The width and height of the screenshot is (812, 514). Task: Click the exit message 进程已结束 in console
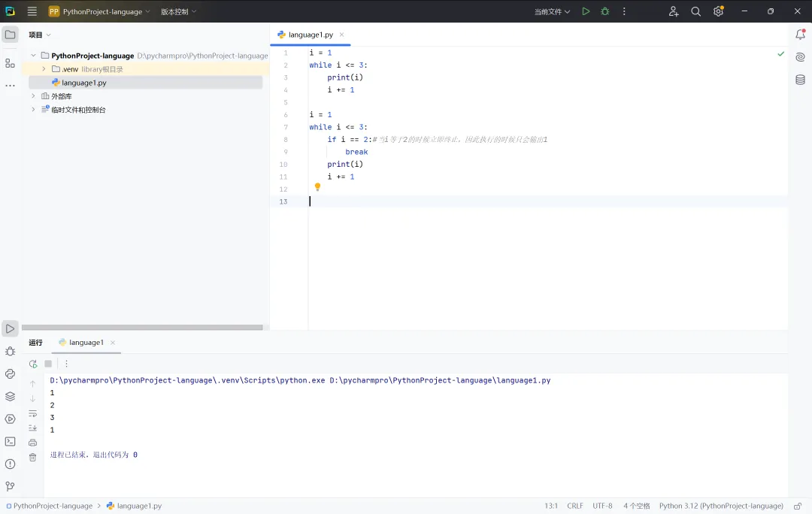click(93, 455)
